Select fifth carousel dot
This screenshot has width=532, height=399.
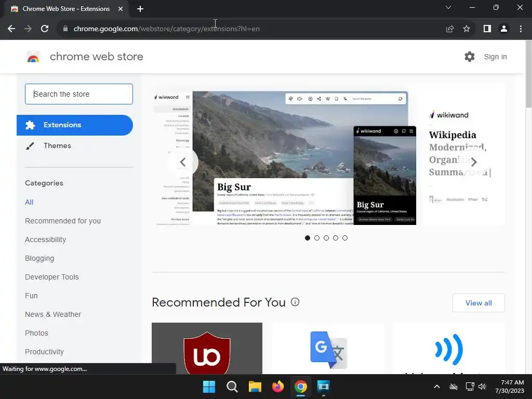click(345, 238)
